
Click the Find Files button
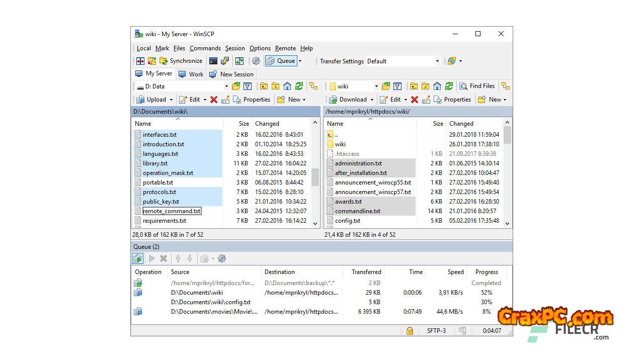point(477,86)
